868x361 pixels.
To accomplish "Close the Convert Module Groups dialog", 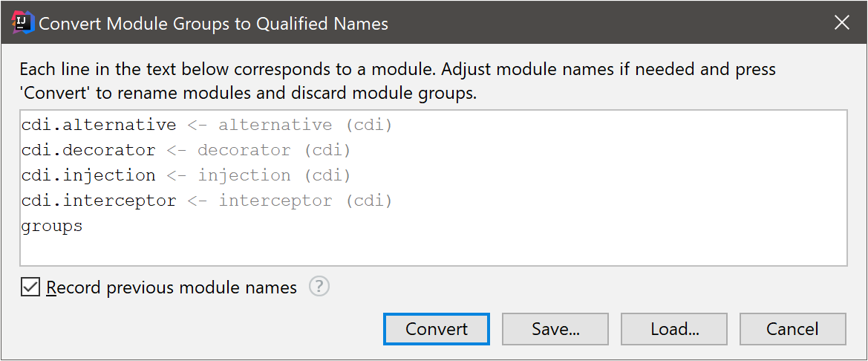I will [842, 23].
